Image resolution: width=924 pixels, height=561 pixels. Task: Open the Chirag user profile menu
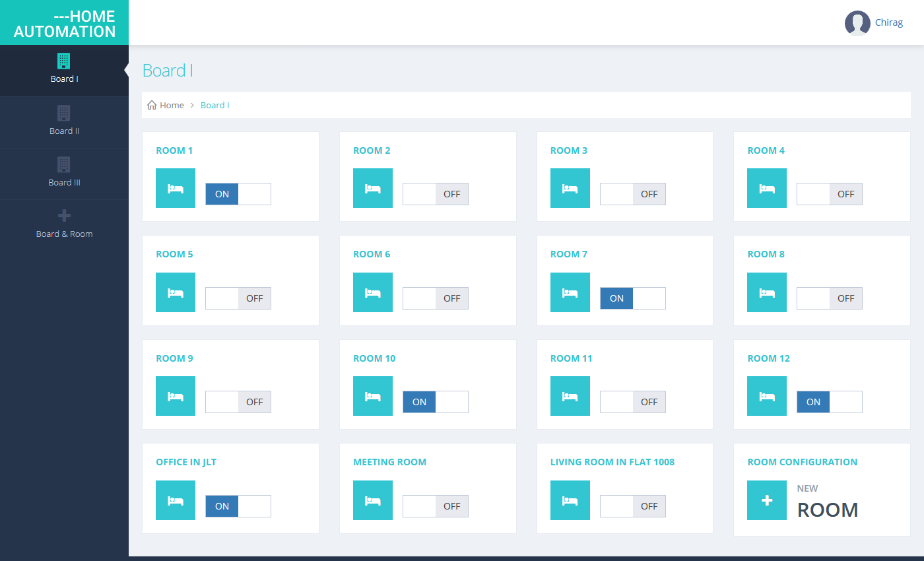(888, 22)
